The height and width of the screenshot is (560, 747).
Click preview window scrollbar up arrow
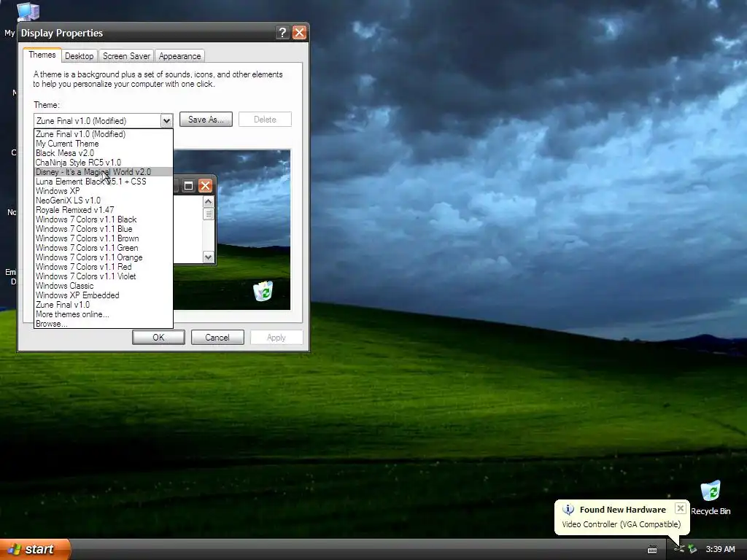point(208,201)
